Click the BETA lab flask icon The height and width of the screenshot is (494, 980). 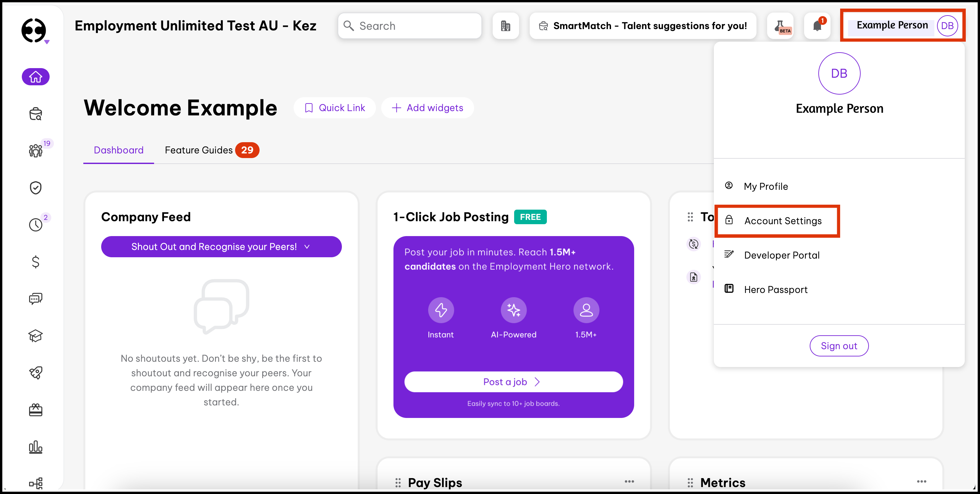[780, 26]
